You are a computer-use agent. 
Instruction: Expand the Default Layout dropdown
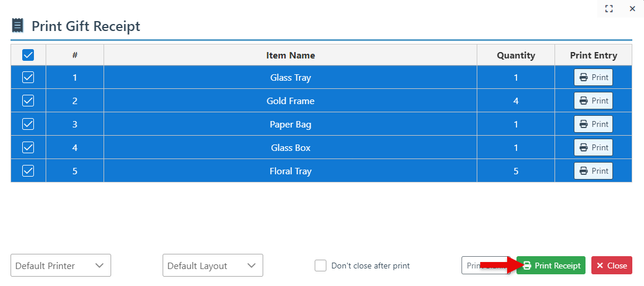[213, 266]
